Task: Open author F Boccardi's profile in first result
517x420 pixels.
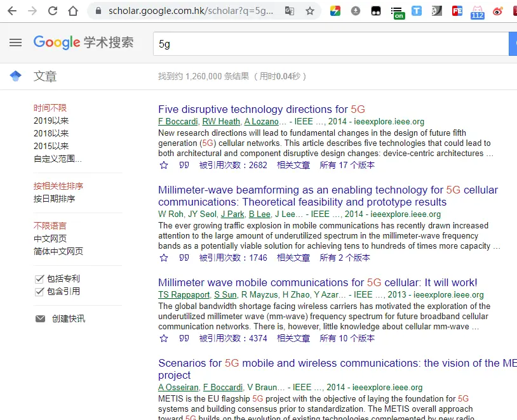Action: coord(178,122)
